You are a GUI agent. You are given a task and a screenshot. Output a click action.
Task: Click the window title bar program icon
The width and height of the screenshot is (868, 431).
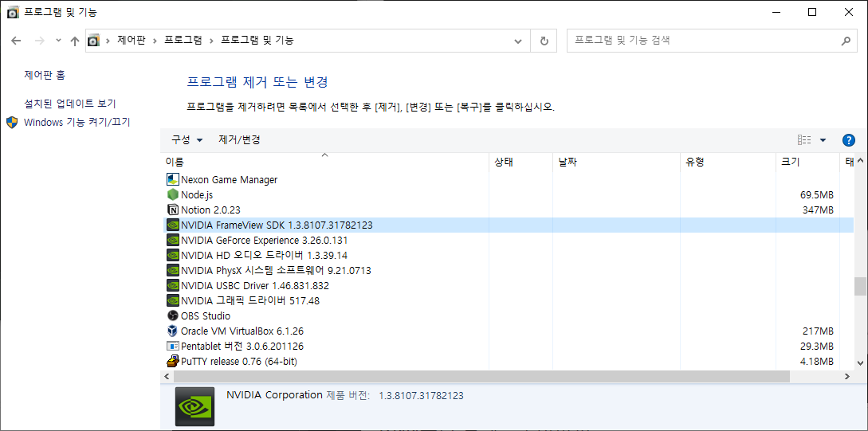click(13, 12)
